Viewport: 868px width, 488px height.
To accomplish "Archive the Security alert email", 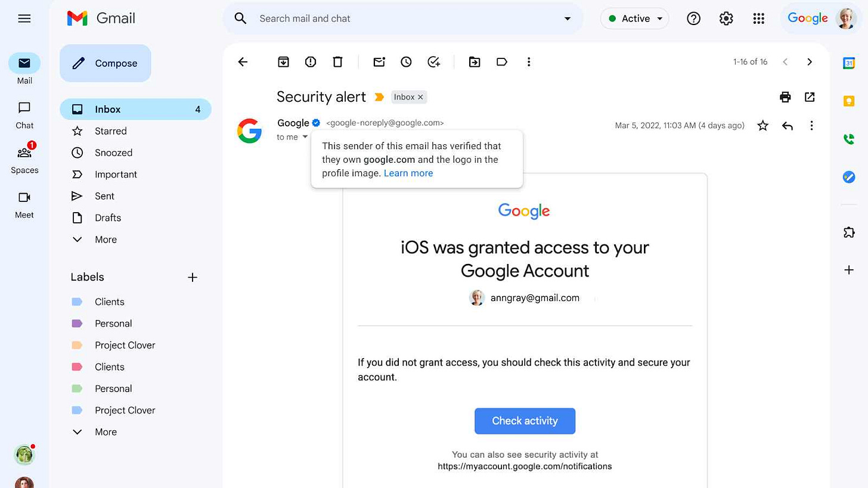I will (283, 61).
